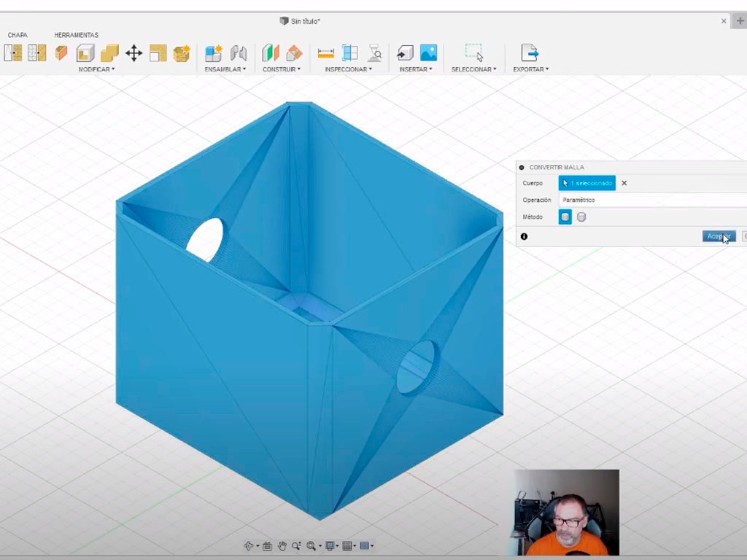The width and height of the screenshot is (747, 560).
Task: Click the window selection icon above Seleccionar
Action: coord(474,52)
